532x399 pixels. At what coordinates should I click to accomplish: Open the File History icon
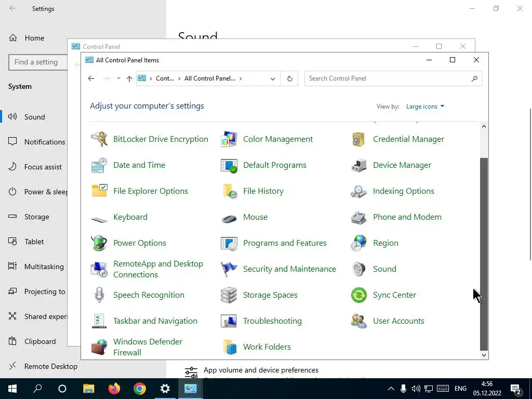229,191
